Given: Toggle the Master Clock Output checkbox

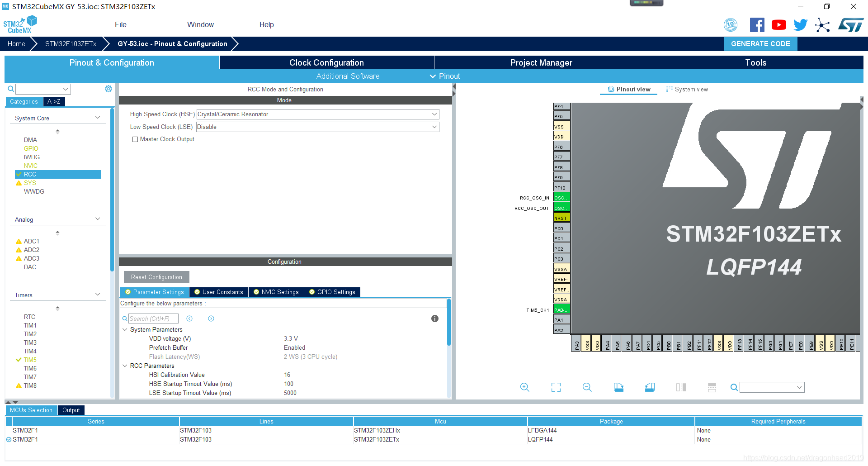Looking at the screenshot, I should pos(135,139).
